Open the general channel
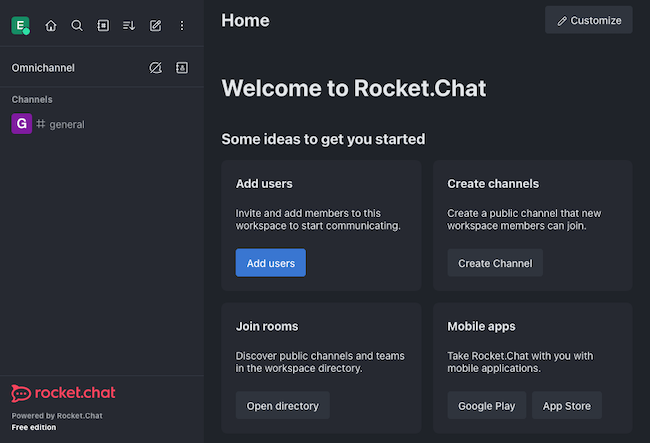This screenshot has height=443, width=650. 67,124
